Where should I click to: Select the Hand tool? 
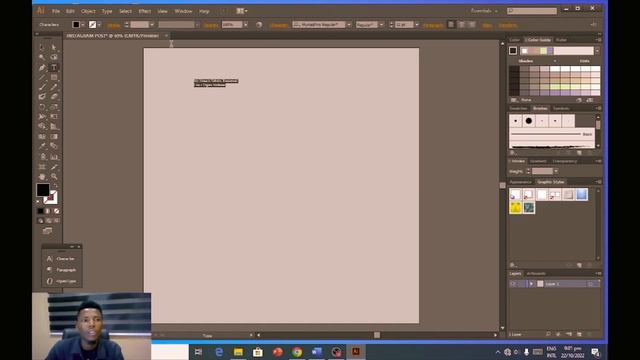click(42, 177)
